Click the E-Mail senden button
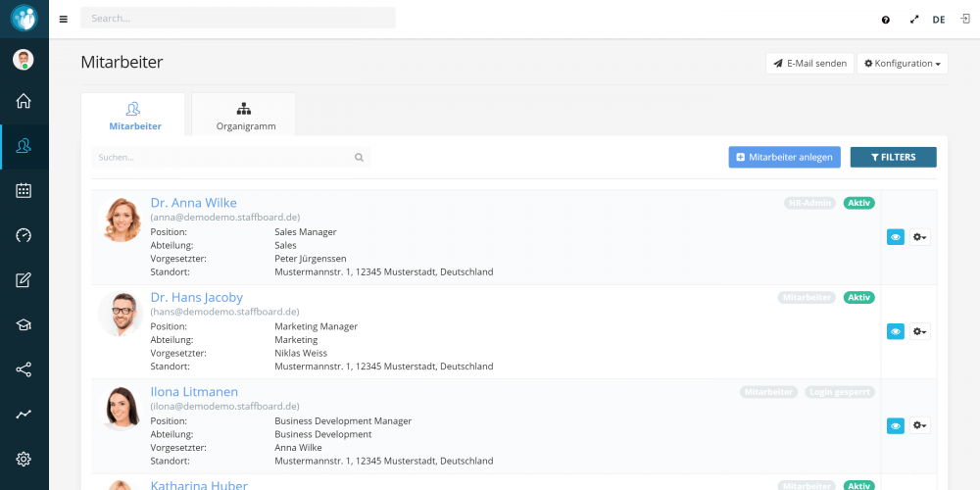Screen dimensions: 980x490 coord(810,63)
